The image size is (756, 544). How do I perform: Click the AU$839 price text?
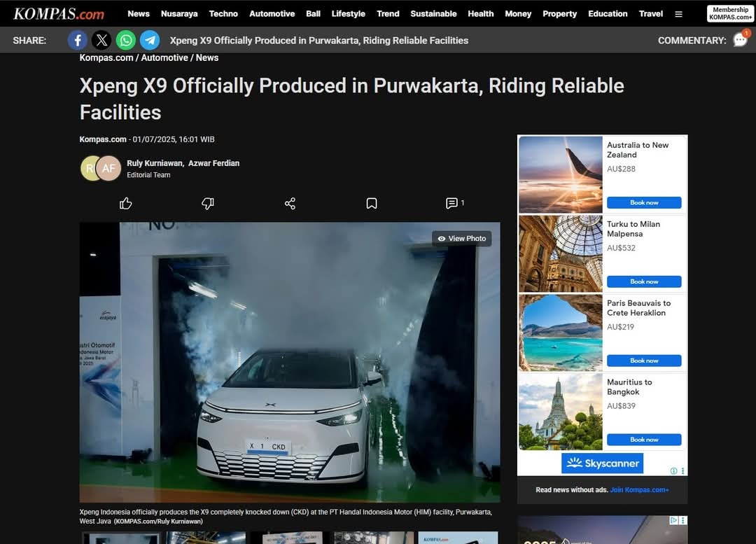pyautogui.click(x=621, y=407)
